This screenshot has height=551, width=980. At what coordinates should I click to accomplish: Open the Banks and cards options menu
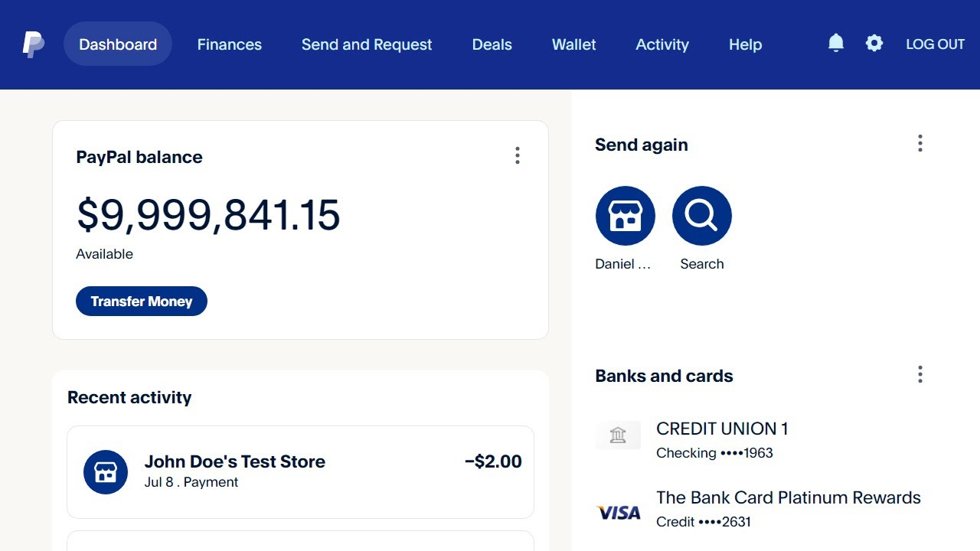(920, 374)
